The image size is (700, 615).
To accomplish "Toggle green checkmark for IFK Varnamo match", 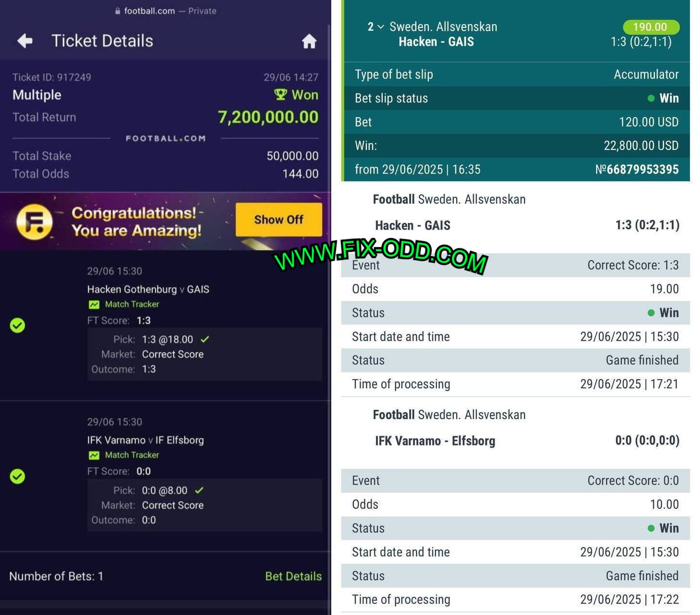I will pyautogui.click(x=17, y=477).
